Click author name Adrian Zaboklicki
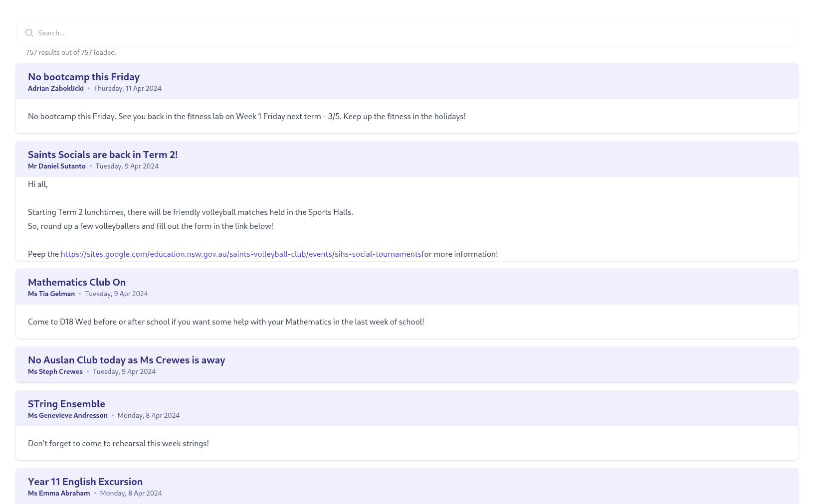814x504 pixels. [56, 89]
